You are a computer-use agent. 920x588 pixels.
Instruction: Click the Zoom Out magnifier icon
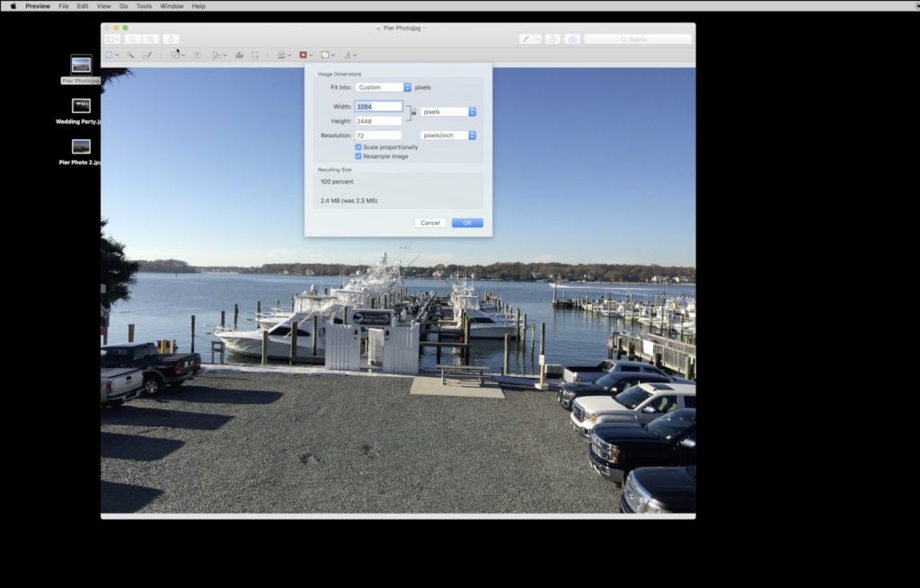(x=133, y=39)
